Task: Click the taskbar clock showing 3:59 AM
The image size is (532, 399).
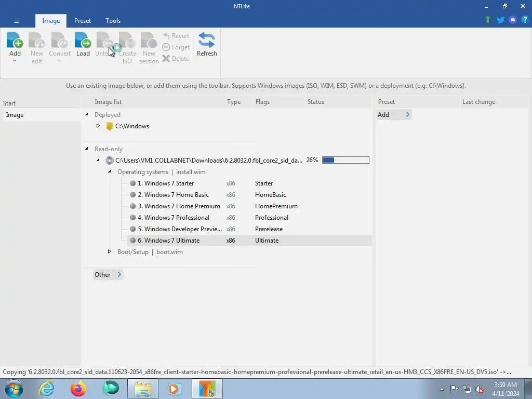Action: point(506,389)
